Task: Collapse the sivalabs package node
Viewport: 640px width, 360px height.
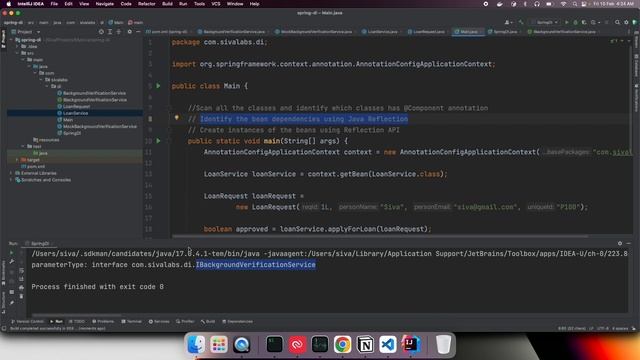Action: pyautogui.click(x=41, y=80)
